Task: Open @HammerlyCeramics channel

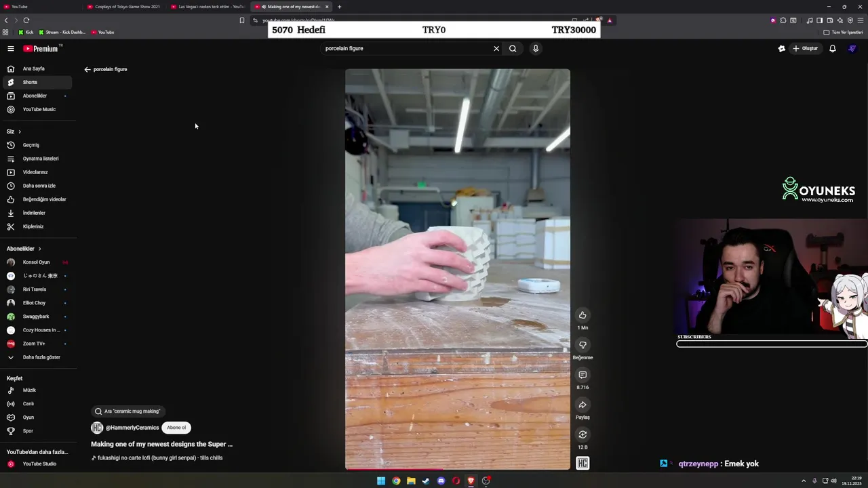Action: [132, 428]
